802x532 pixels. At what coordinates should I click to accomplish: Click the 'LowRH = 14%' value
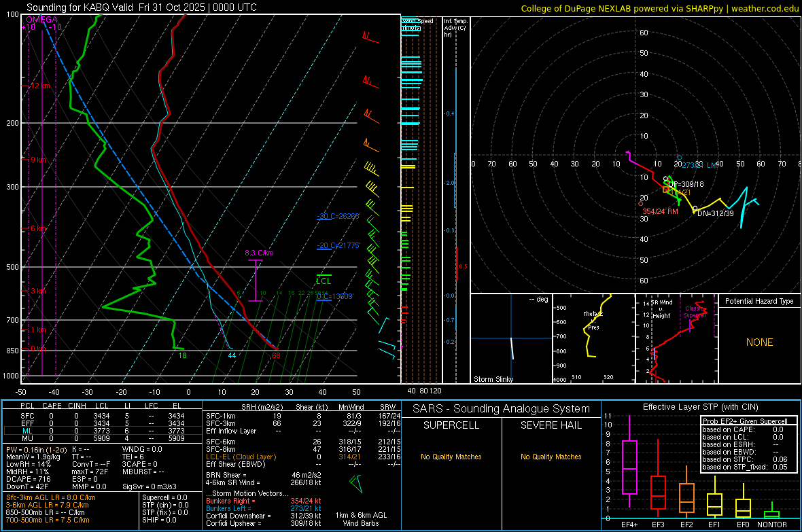28,465
